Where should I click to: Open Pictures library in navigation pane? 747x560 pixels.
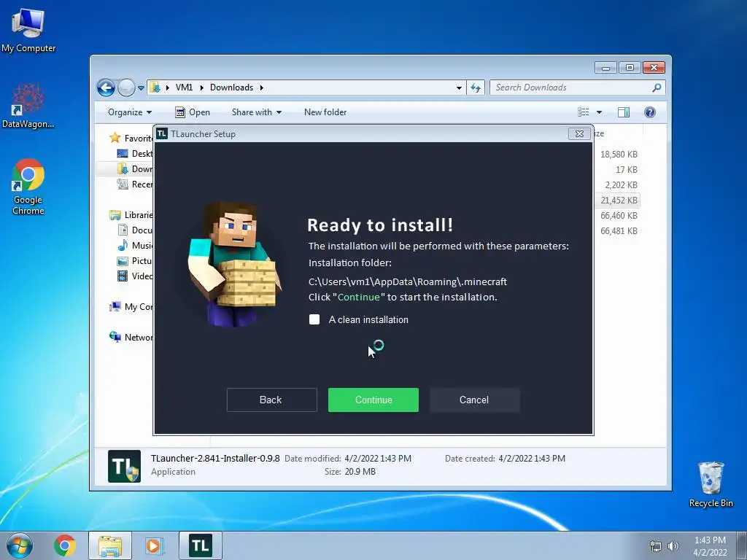pos(135,260)
